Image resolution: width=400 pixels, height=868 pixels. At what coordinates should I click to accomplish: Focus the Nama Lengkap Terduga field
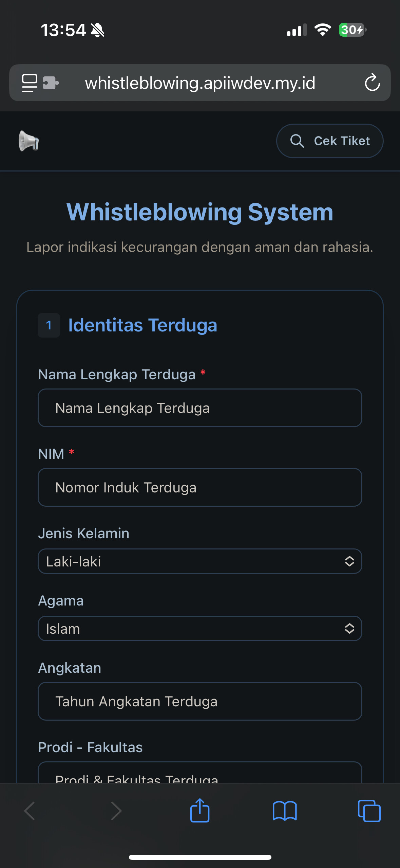tap(200, 408)
